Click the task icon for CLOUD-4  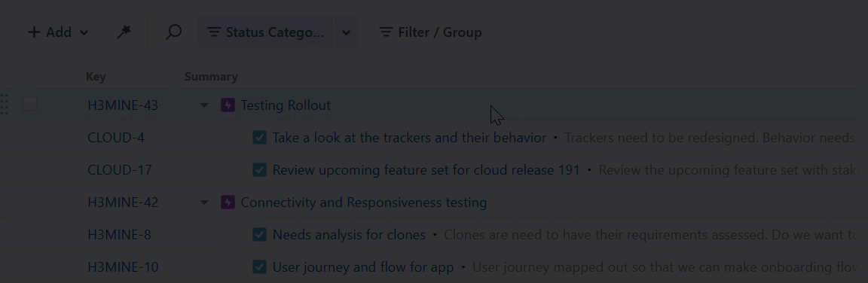260,138
